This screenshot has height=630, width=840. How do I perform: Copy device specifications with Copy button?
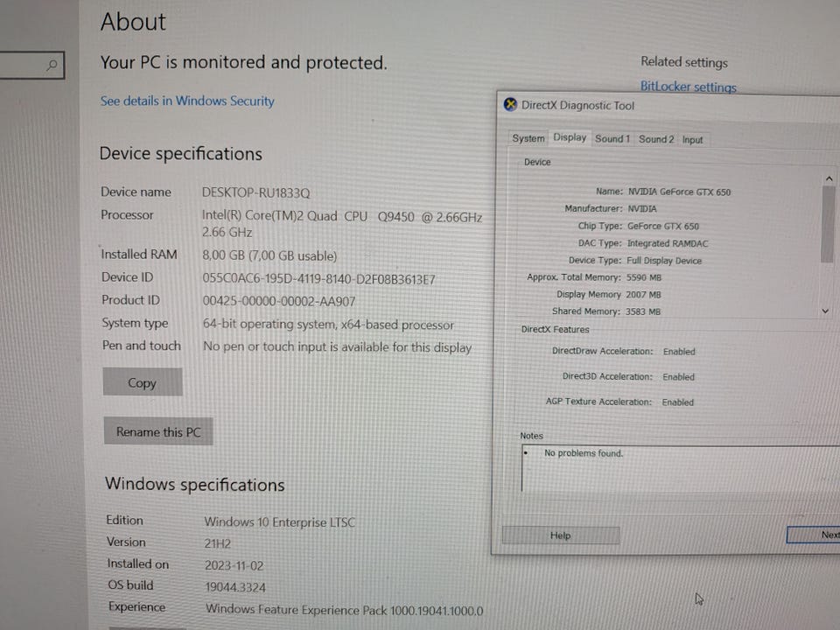(143, 382)
